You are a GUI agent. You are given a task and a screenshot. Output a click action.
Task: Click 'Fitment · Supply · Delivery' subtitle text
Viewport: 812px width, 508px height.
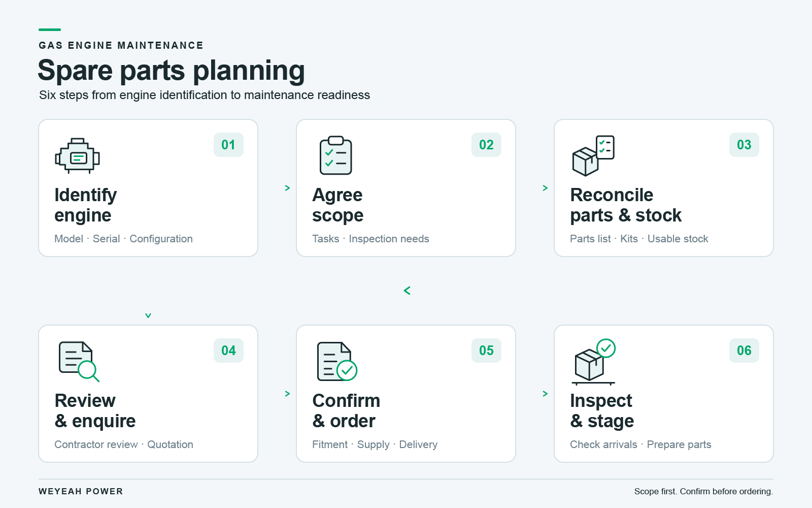pos(375,444)
